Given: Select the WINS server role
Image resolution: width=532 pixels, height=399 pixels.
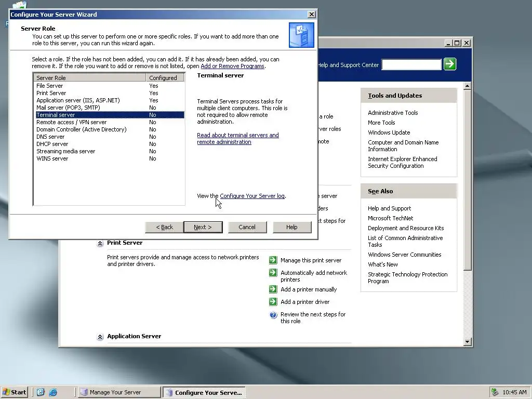Looking at the screenshot, I should pos(110,159).
